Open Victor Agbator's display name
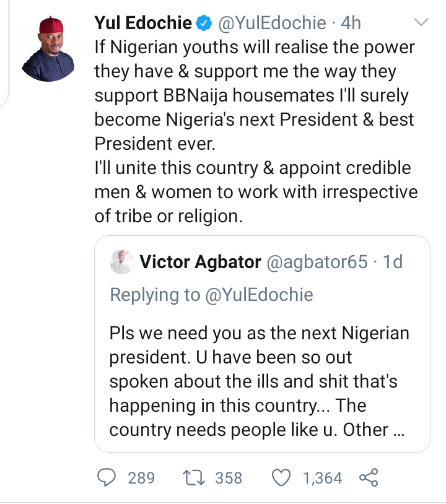This screenshot has width=446, height=504. click(x=200, y=262)
